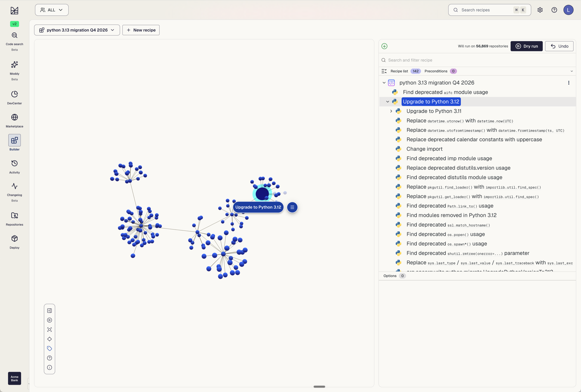The image size is (581, 392).
Task: Open the ALL organization dropdown
Action: tap(52, 10)
